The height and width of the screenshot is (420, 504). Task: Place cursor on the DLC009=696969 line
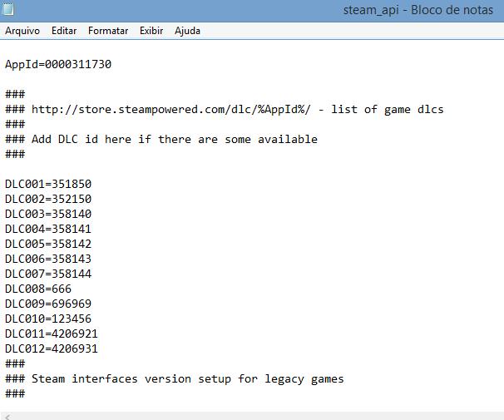pos(48,304)
